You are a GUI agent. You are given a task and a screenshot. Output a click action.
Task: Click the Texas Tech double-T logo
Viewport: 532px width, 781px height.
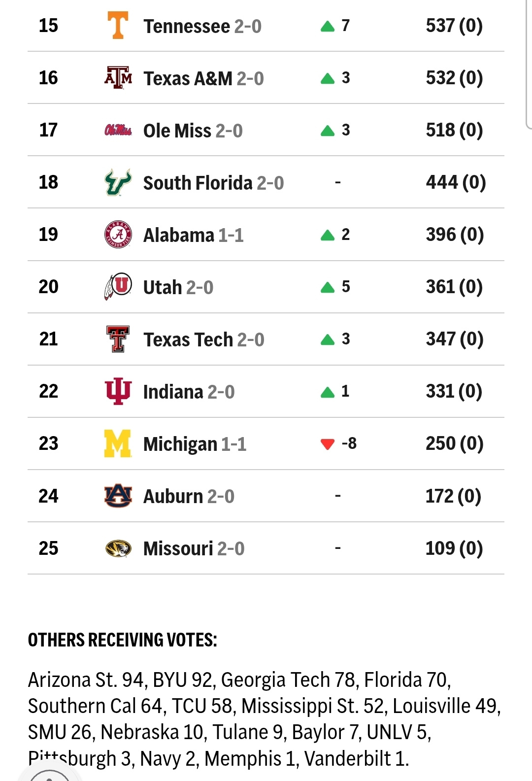tap(118, 339)
